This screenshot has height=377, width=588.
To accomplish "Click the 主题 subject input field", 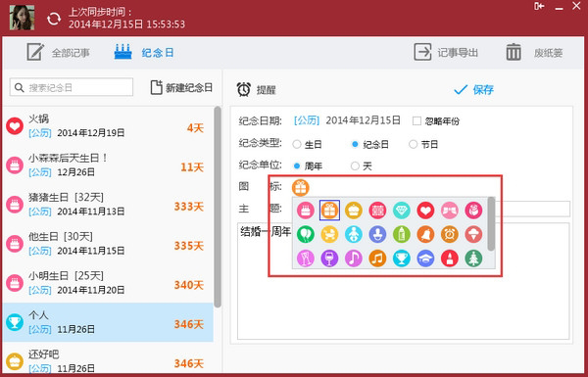I will click(532, 209).
